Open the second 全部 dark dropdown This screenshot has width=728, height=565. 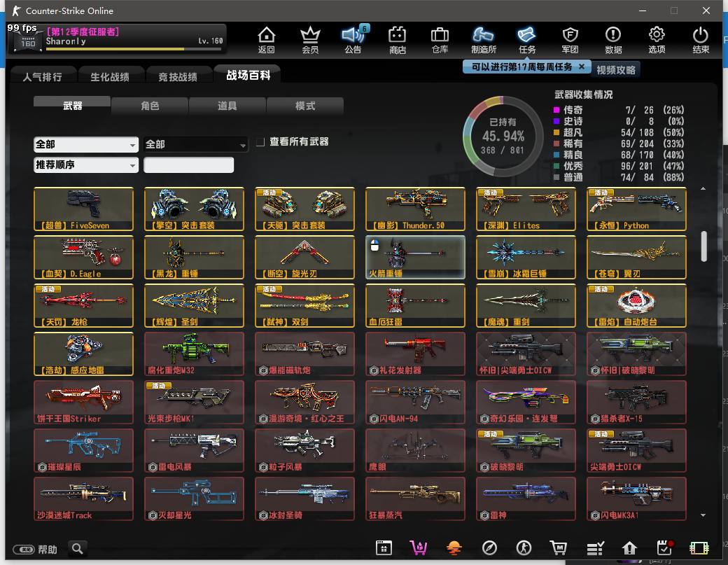coord(195,144)
